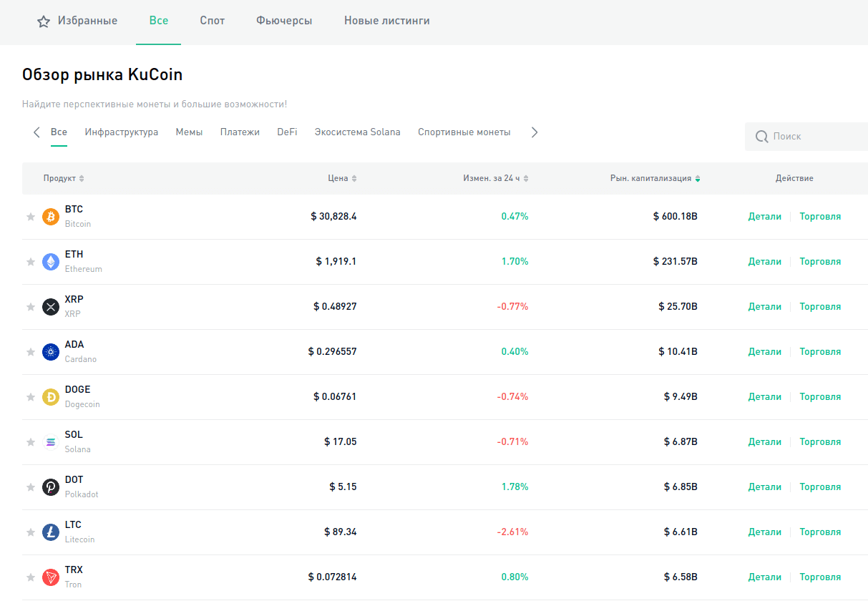The width and height of the screenshot is (868, 606).
Task: Click the Ethereum coin logo icon
Action: pyautogui.click(x=51, y=262)
